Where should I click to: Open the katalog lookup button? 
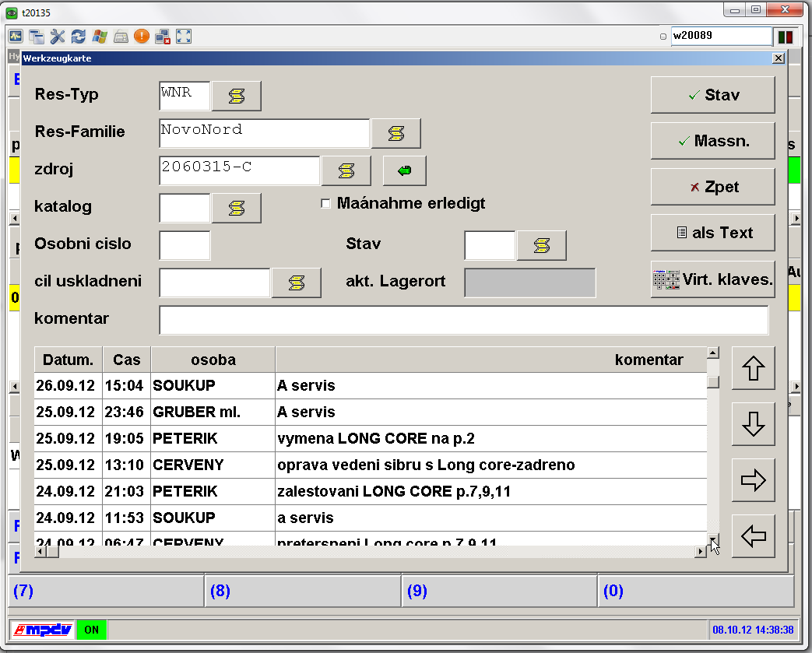click(237, 208)
